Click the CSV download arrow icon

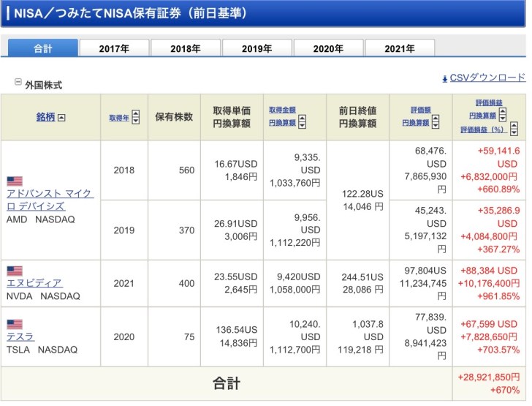point(444,78)
